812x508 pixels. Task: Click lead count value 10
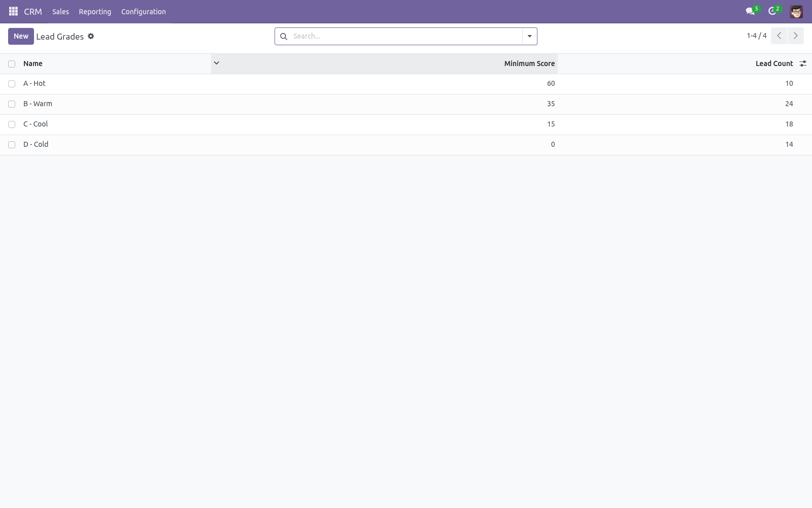coord(789,83)
